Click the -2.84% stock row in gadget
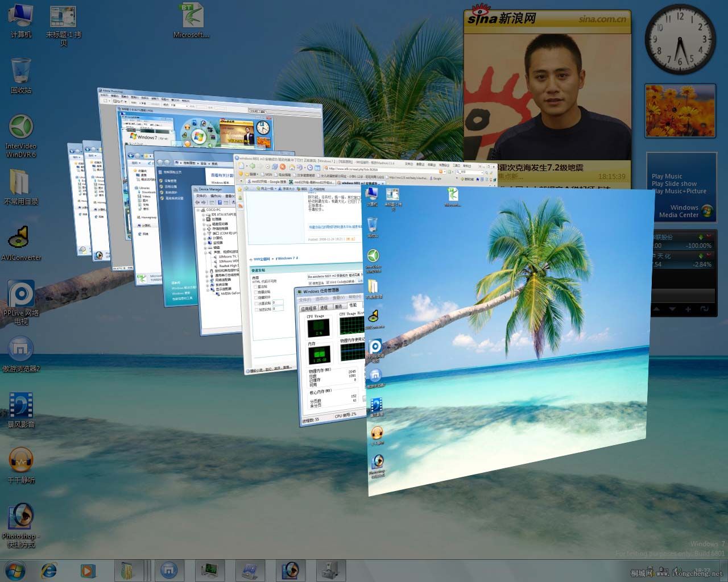The image size is (728, 582). tap(682, 260)
